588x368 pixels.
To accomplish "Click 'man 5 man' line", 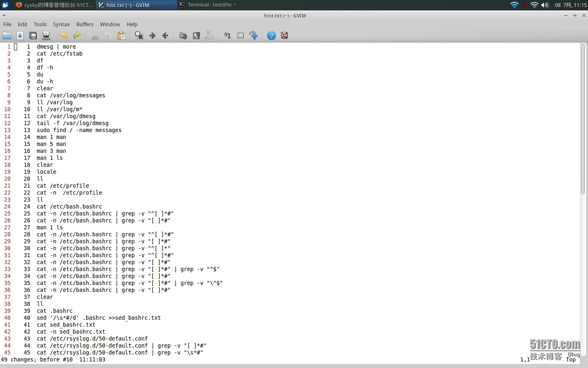I will pyautogui.click(x=51, y=144).
